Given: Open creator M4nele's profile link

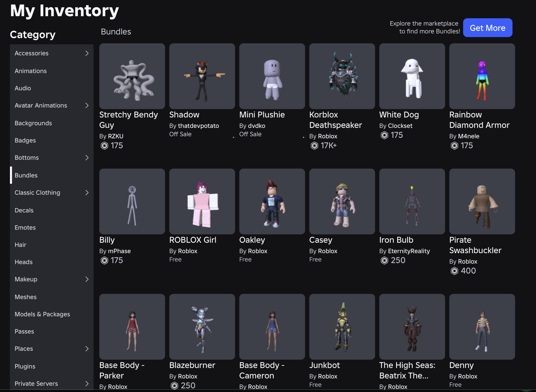Looking at the screenshot, I should pyautogui.click(x=469, y=136).
